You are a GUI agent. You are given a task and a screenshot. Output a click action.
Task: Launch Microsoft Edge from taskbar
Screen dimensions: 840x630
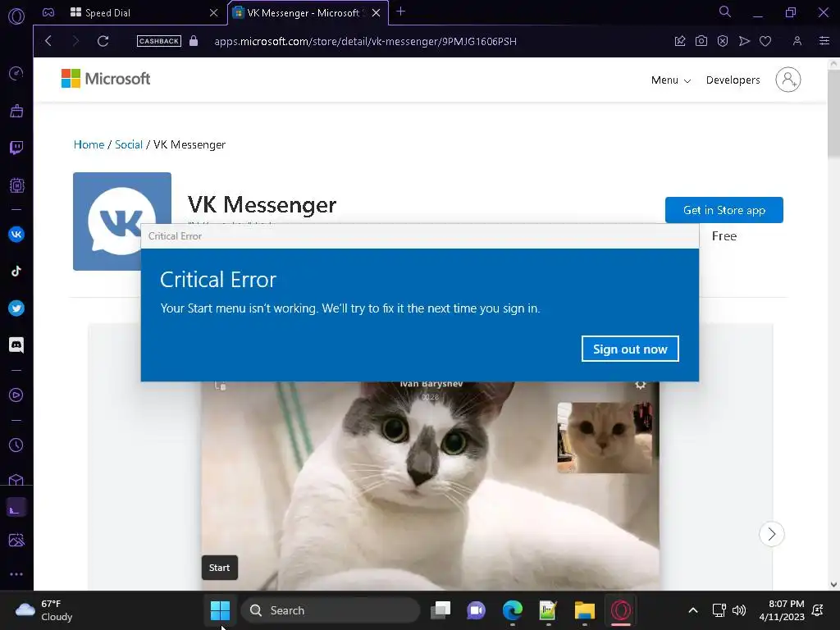[512, 610]
